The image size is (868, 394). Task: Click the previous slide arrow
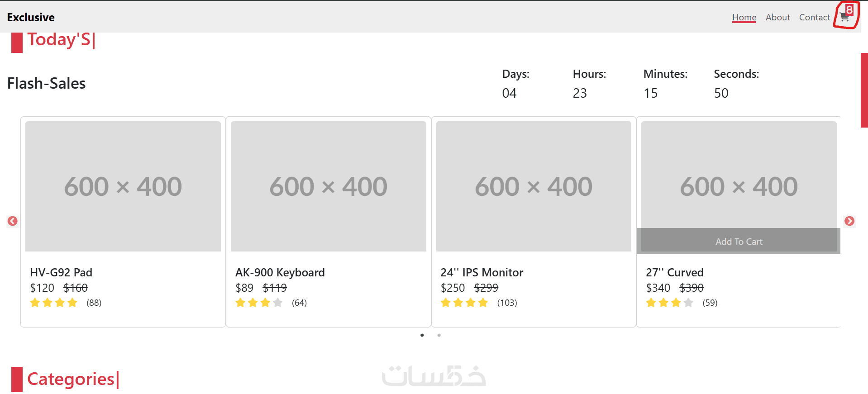pyautogui.click(x=13, y=221)
